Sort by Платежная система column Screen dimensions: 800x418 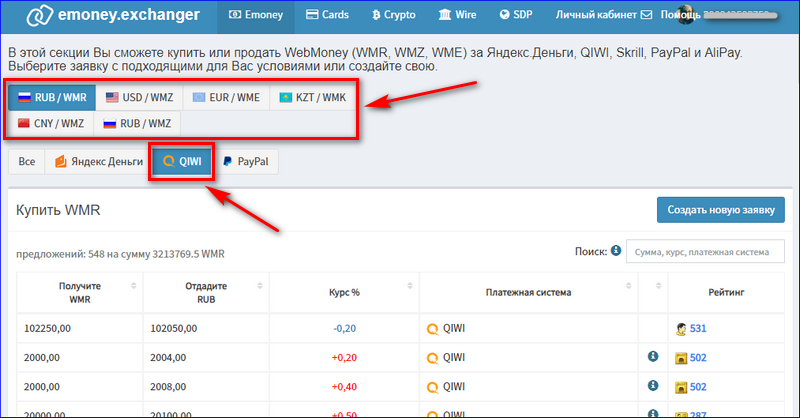click(529, 292)
